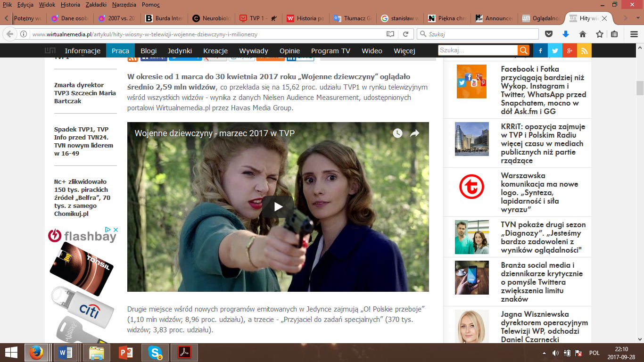
Task: Read article Nc+ zlikwidowało 150 tys. pirackich źródeł
Action: pyautogui.click(x=82, y=198)
